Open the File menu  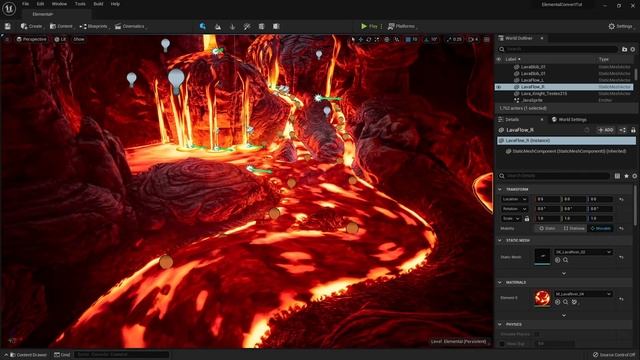(25, 4)
